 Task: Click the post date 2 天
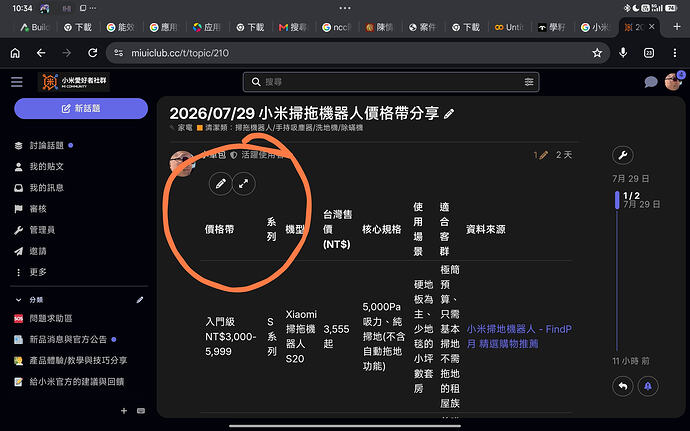pos(564,155)
